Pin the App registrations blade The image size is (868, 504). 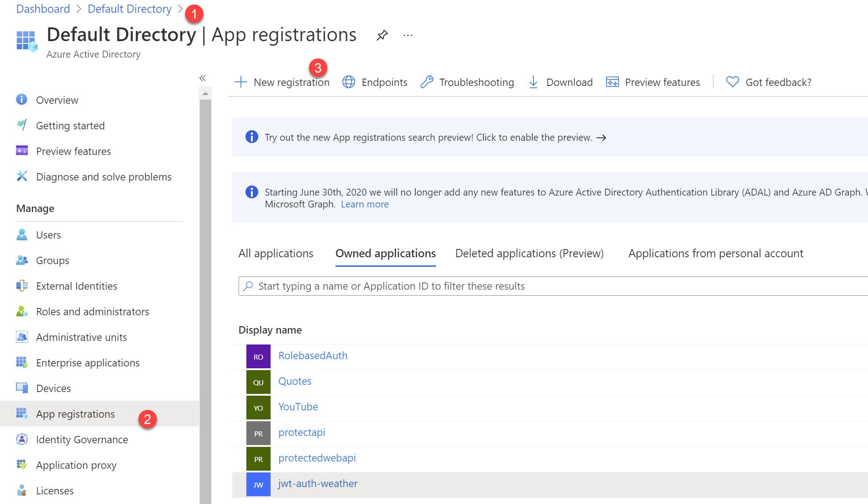(x=382, y=35)
